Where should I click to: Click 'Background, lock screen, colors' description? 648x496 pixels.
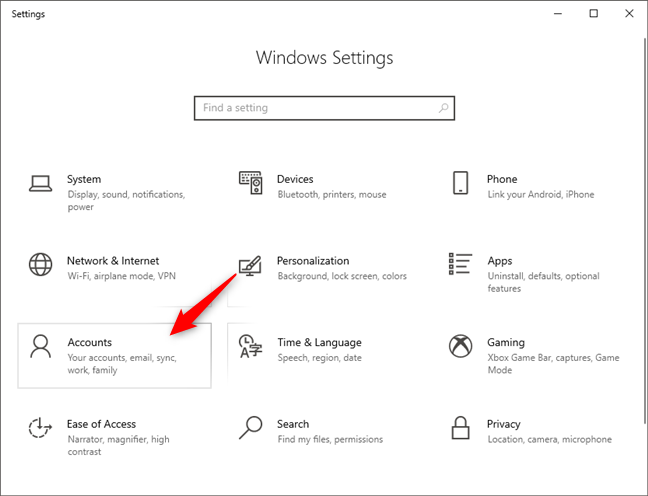342,276
